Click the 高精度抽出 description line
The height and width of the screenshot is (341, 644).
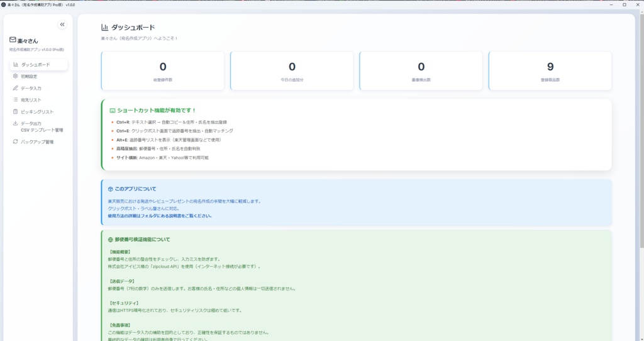tap(158, 148)
